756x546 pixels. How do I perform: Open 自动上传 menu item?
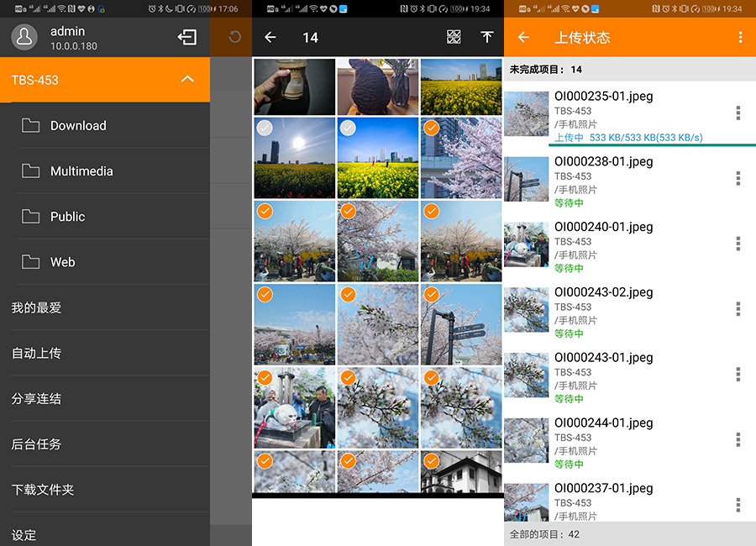[36, 354]
